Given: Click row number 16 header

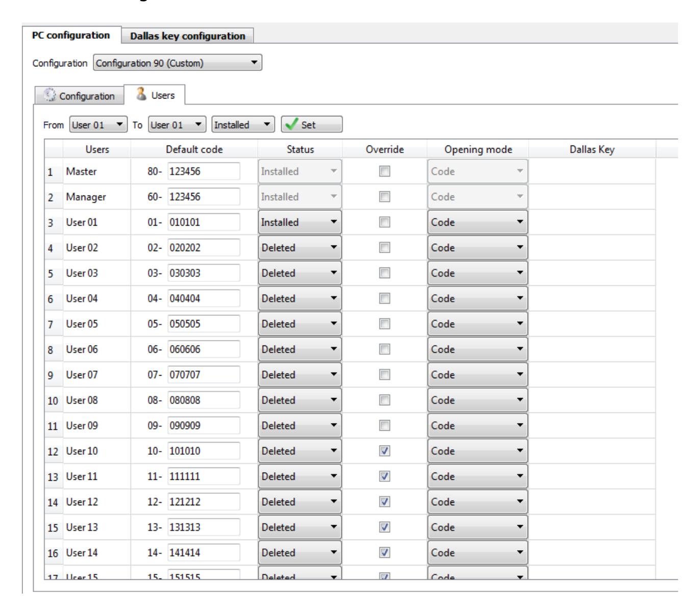Looking at the screenshot, I should pyautogui.click(x=54, y=553).
